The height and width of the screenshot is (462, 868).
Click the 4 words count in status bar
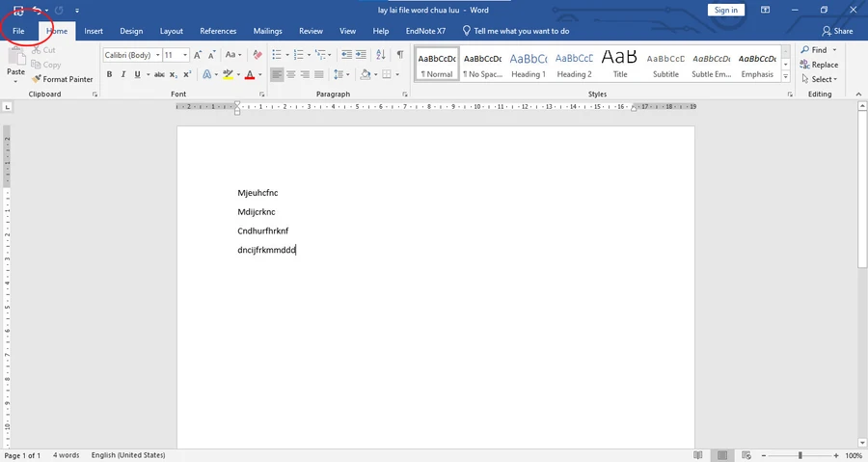[x=66, y=455]
